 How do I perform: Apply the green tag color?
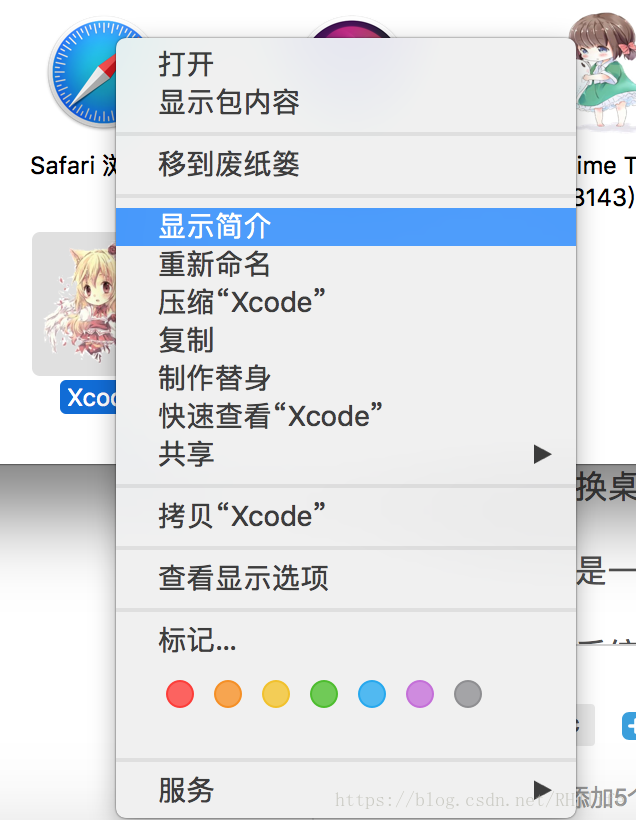[324, 694]
